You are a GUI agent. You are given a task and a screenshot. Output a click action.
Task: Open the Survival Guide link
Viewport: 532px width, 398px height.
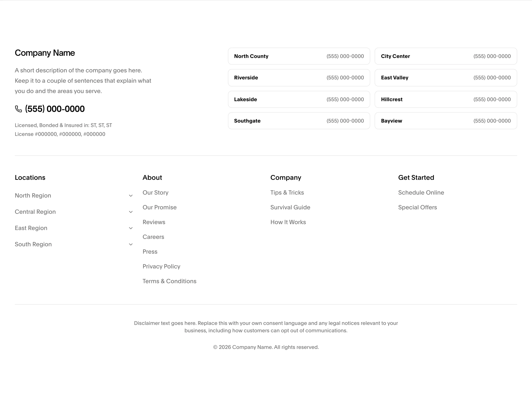click(290, 207)
